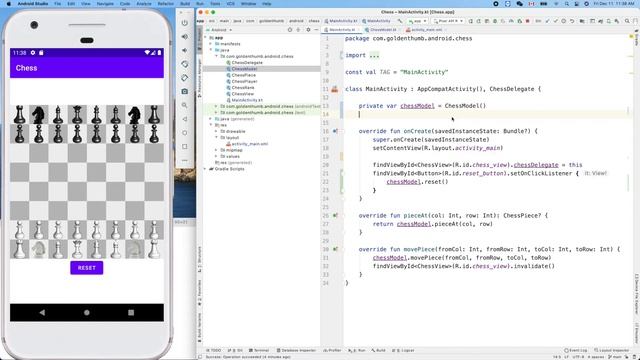
Task: Click the red Stop icon in toolbar
Action: pos(527,21)
